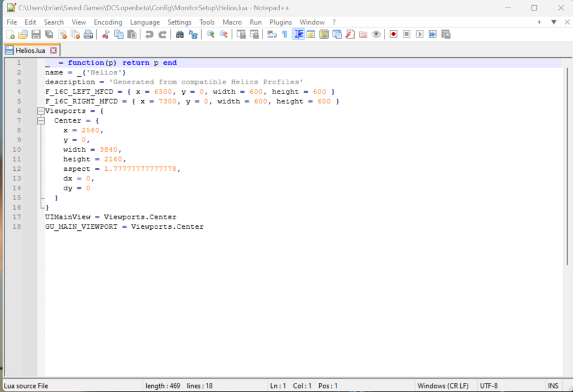Click the Print toolbar icon
Screen dimensions: 573x392
pyautogui.click(x=88, y=34)
